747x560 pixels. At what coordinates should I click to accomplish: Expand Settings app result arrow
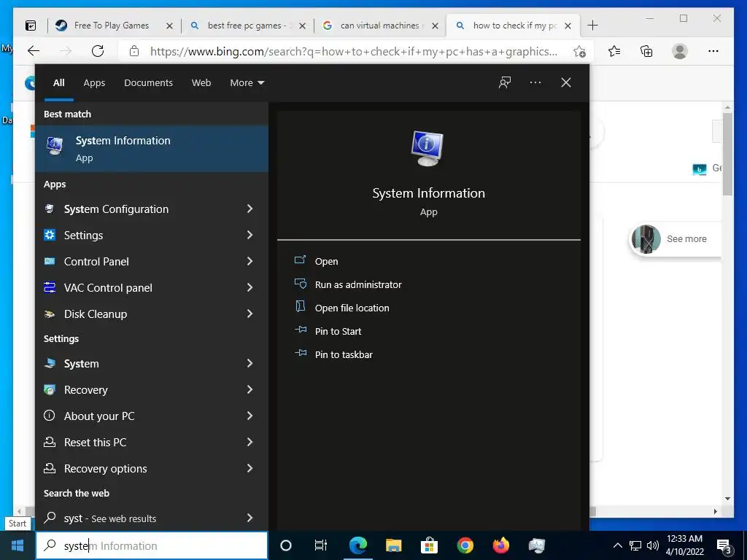point(249,235)
